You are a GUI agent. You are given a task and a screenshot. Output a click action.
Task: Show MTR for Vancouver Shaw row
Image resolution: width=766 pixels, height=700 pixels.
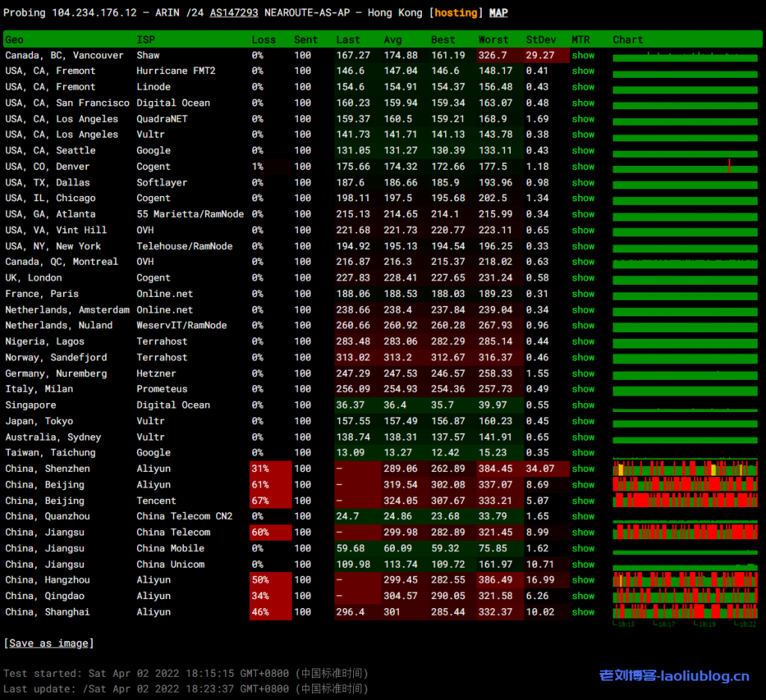583,55
